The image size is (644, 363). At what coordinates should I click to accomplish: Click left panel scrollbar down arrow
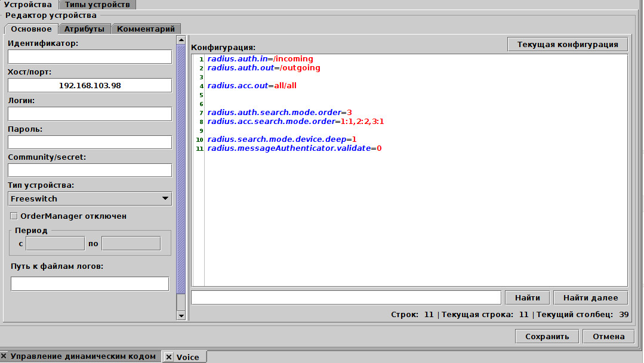[x=181, y=315]
